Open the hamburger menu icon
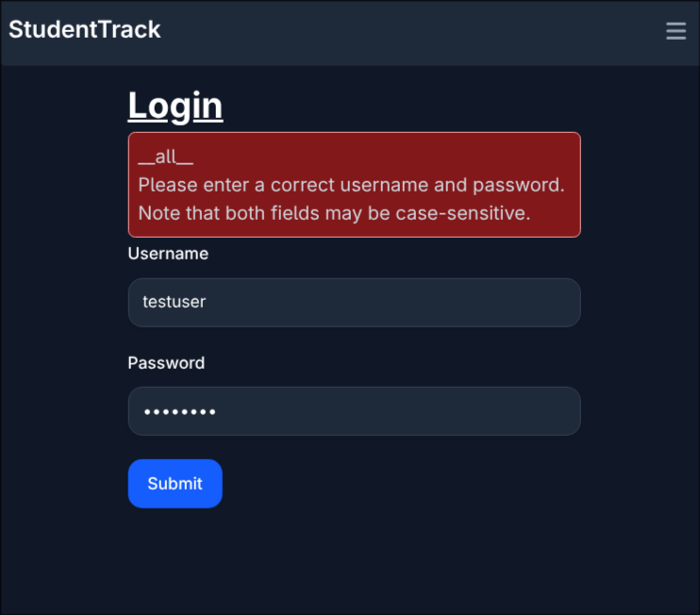The height and width of the screenshot is (615, 700). 675,31
